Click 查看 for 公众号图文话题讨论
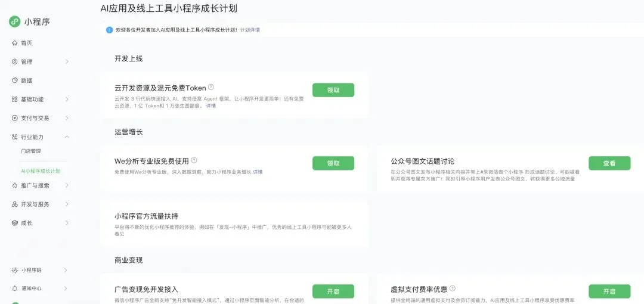Image resolution: width=644 pixels, height=304 pixels. click(x=609, y=163)
